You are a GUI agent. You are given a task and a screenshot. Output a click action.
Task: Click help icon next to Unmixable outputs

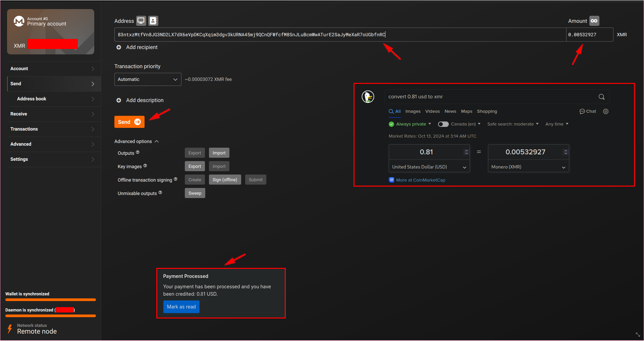pos(160,193)
